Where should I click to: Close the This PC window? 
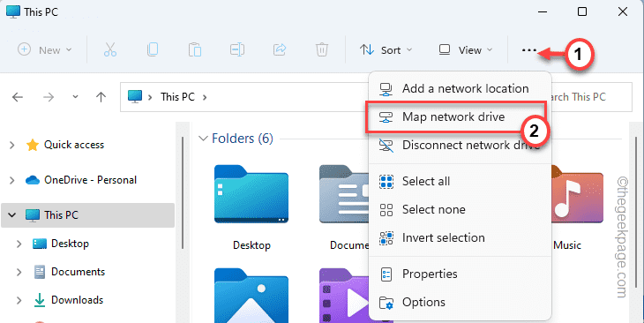coord(623,11)
